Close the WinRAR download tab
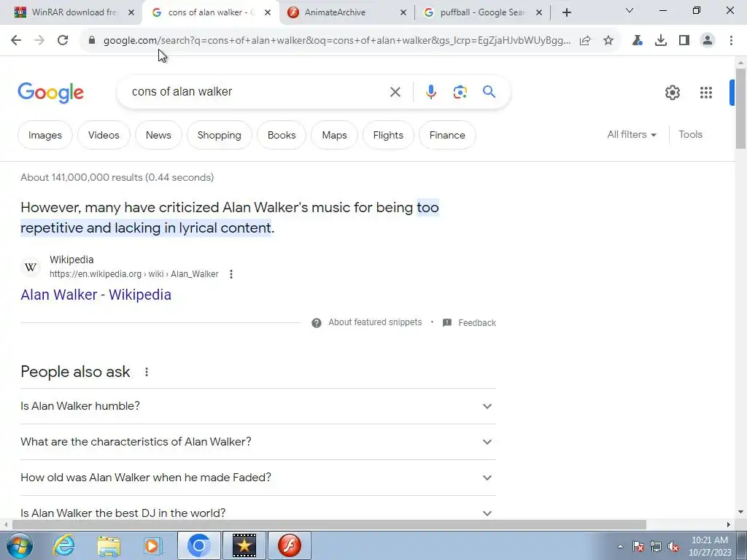Screen dimensions: 747x560 pyautogui.click(x=131, y=12)
